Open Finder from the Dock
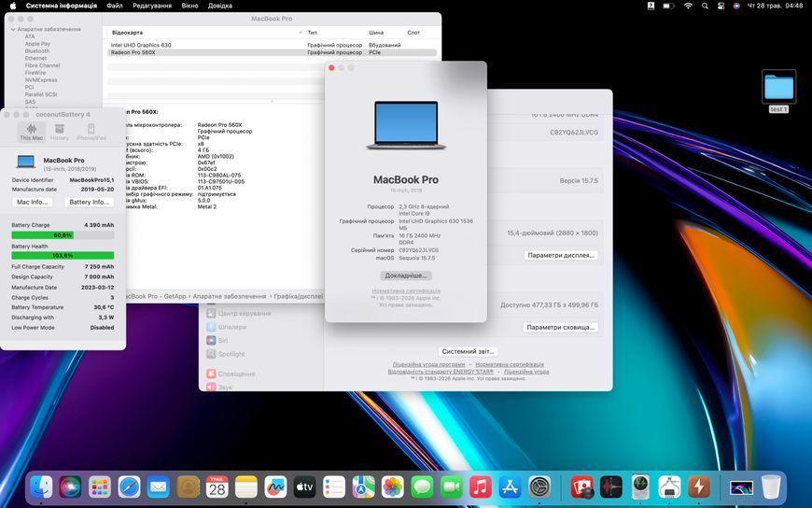The width and height of the screenshot is (812, 508). 41,487
